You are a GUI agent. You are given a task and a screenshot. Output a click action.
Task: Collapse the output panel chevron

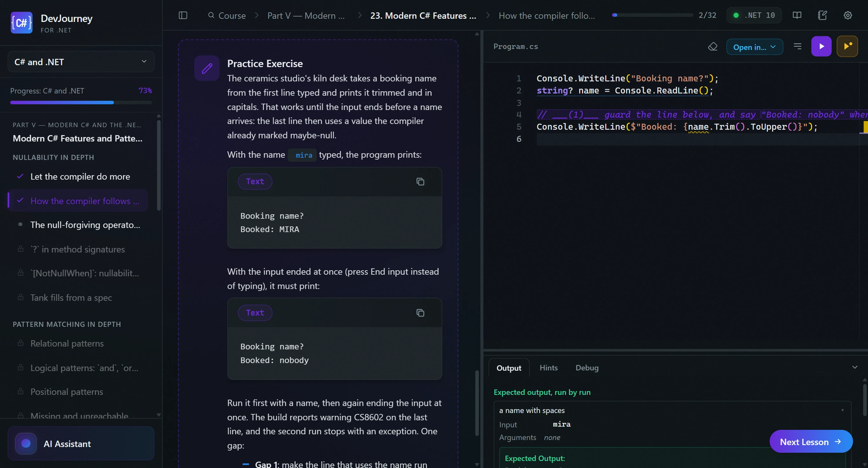[x=855, y=367]
